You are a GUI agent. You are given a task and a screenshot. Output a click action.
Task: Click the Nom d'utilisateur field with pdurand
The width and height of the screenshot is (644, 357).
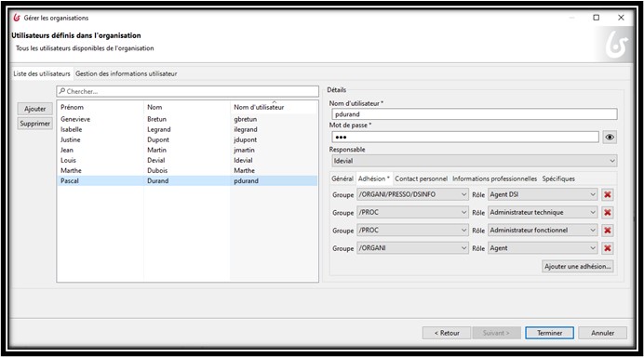474,114
